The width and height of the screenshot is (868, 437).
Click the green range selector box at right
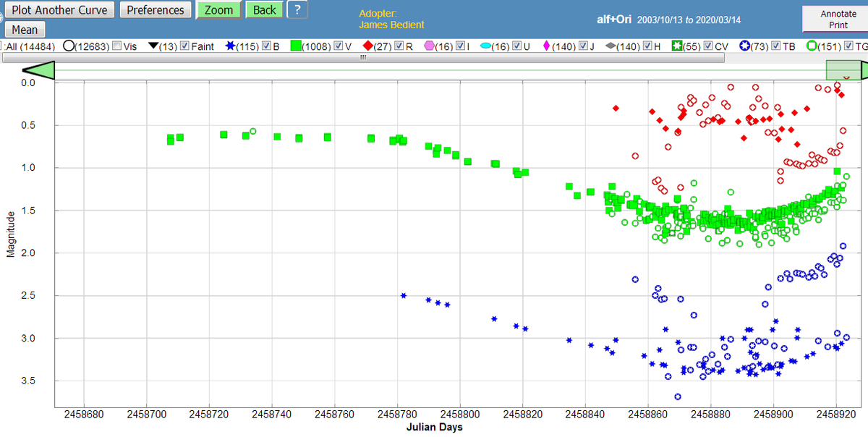coord(843,70)
